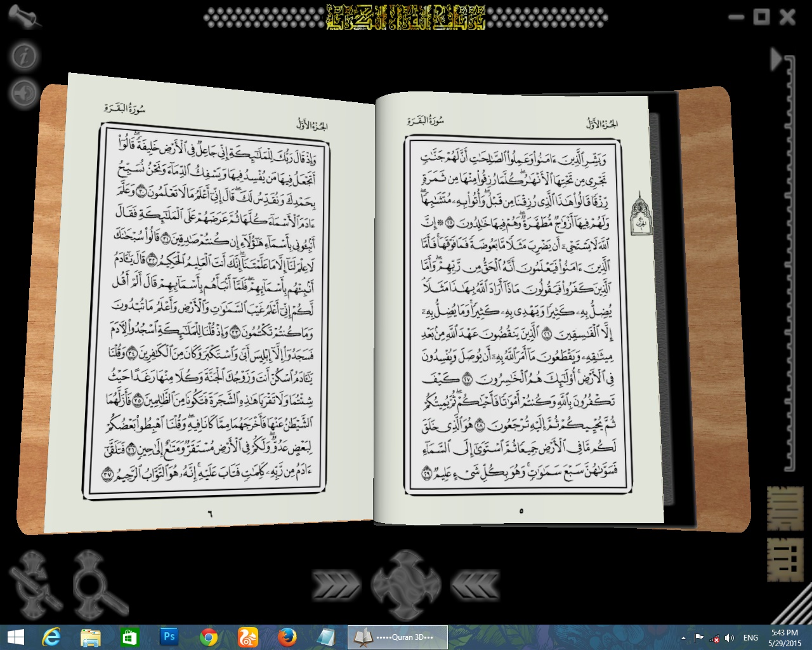Select the Quran 3D taskbar button
The height and width of the screenshot is (650, 812).
tap(398, 637)
